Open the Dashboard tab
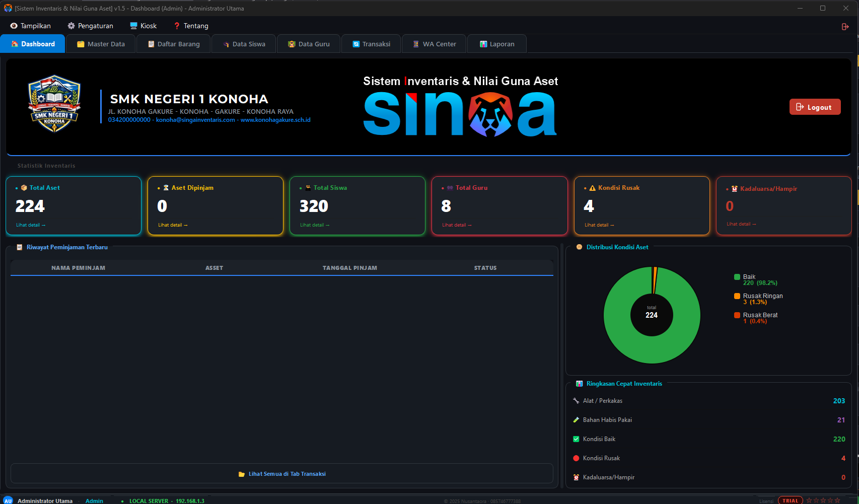 point(33,44)
